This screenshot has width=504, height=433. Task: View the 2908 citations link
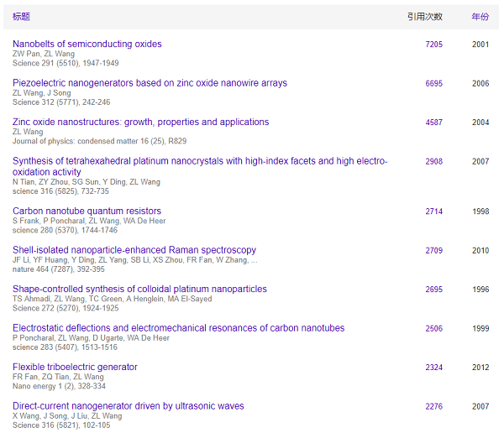[x=433, y=161]
